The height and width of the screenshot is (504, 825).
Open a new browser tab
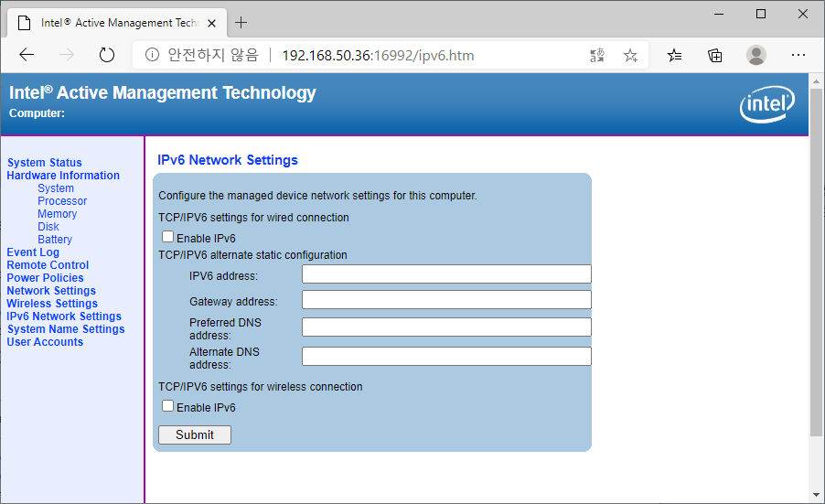coord(241,23)
